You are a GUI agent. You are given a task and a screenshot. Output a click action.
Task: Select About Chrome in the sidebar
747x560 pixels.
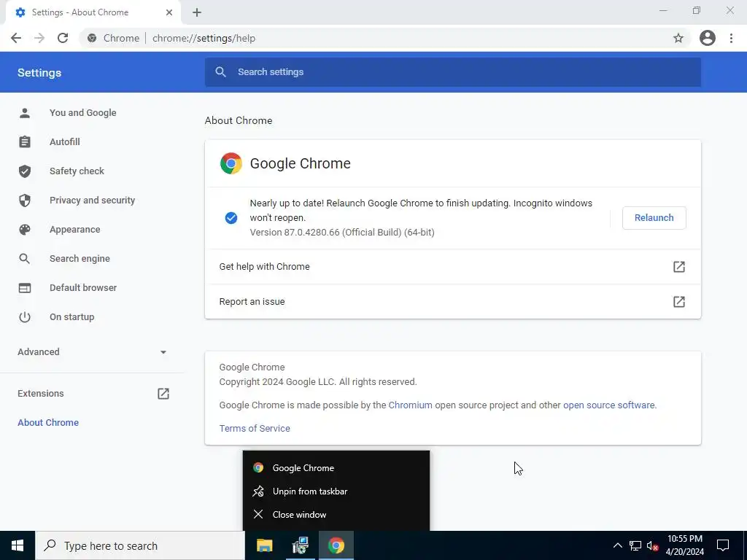tap(48, 422)
